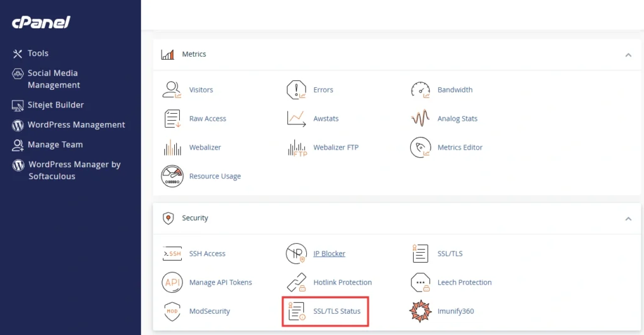Open the Bandwidth link

coord(455,89)
